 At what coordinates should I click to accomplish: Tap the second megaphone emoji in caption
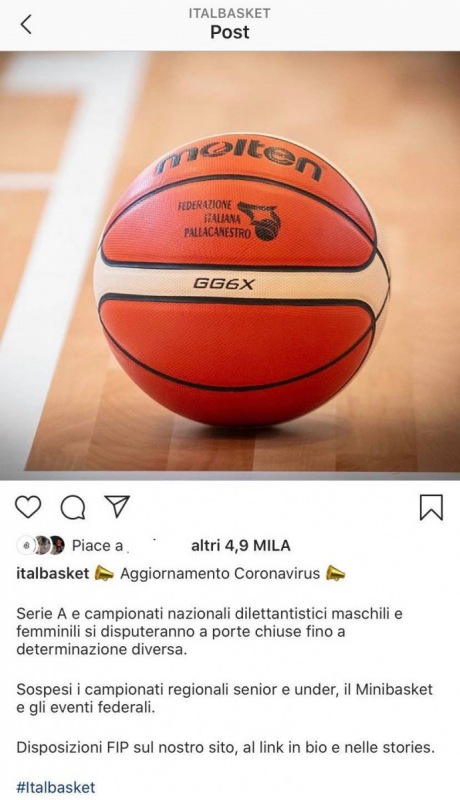(x=335, y=573)
